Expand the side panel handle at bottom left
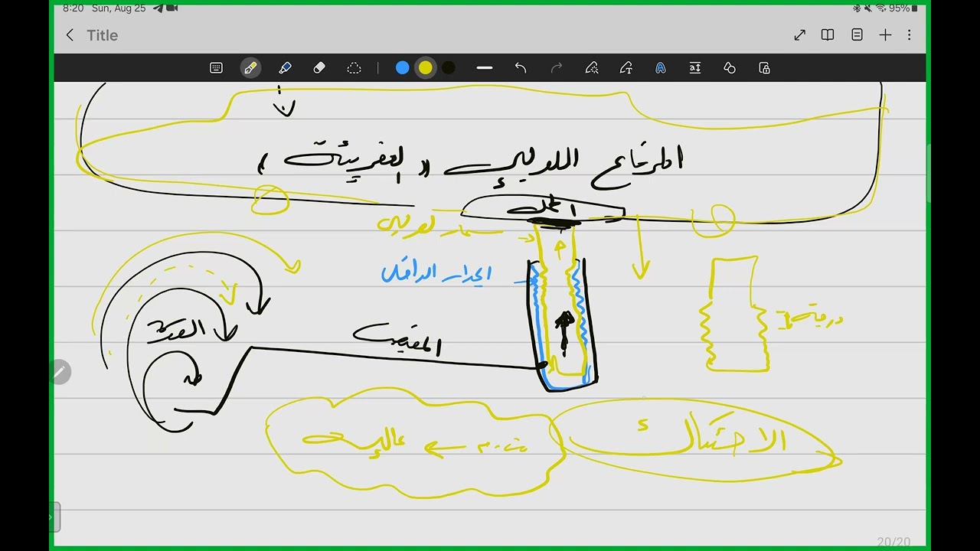Screen dimensions: 980x551 coord(55,517)
